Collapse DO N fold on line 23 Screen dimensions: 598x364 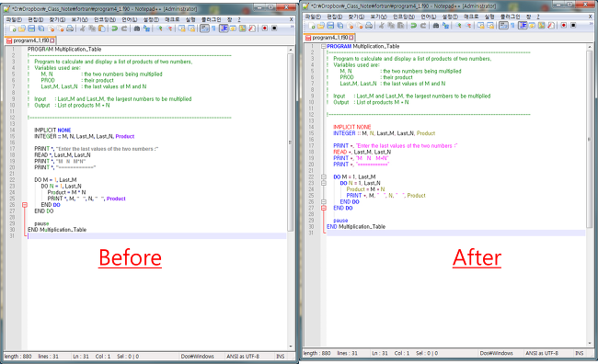(x=324, y=183)
